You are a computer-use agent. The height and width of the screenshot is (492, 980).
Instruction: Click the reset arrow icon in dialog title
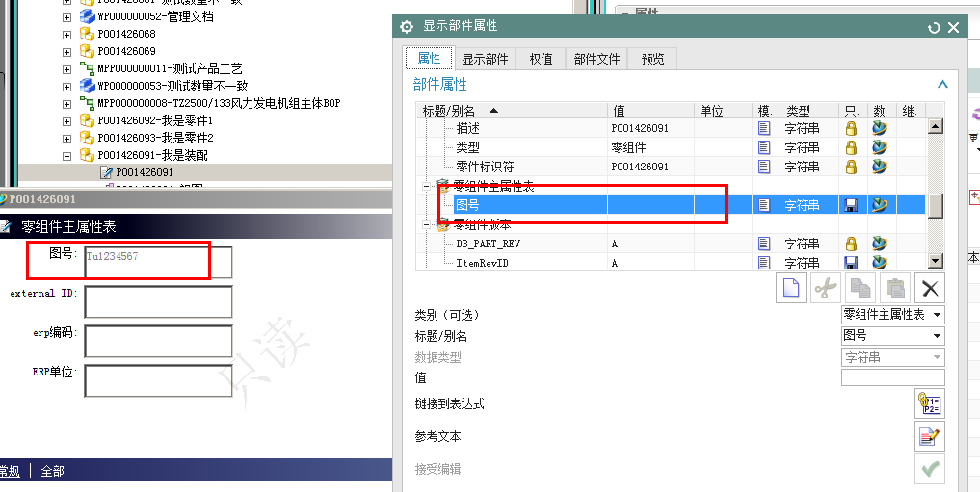click(935, 28)
